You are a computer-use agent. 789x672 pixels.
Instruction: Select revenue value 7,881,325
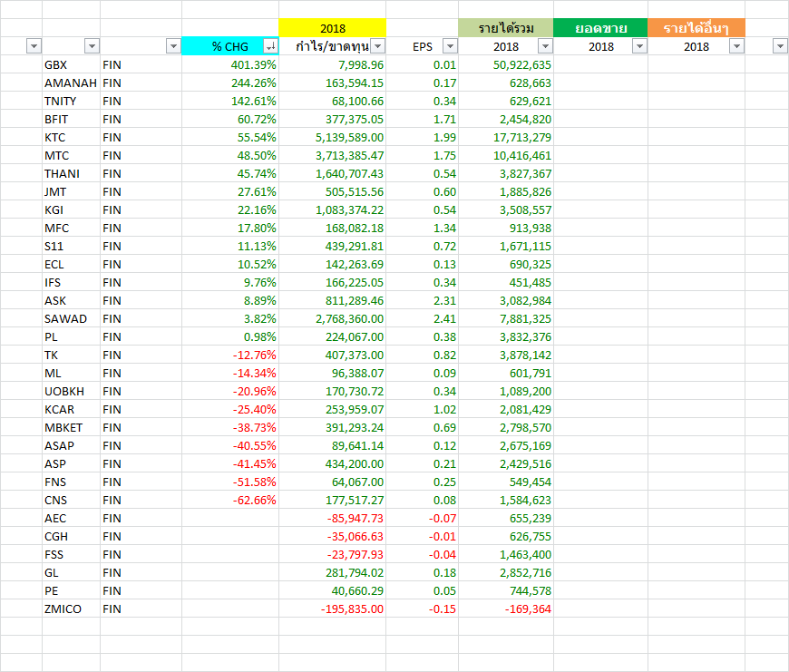point(506,319)
